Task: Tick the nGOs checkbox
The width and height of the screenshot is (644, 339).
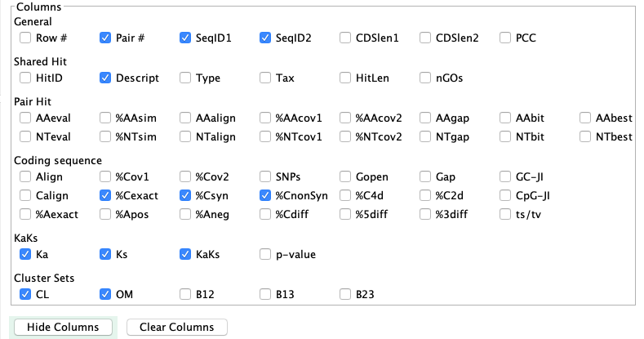Action: 425,78
